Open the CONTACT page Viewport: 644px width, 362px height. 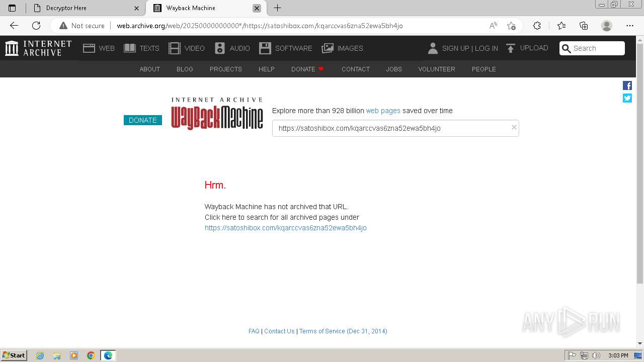coord(356,69)
